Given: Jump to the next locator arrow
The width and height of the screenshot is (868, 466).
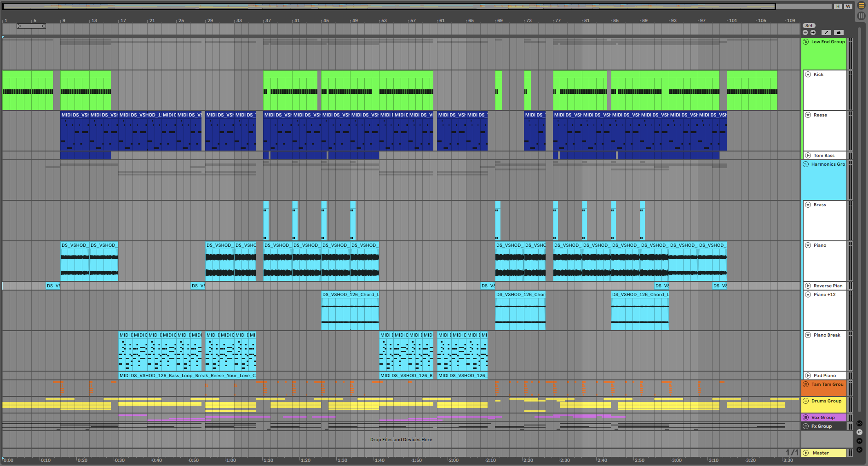Looking at the screenshot, I should click(x=813, y=33).
